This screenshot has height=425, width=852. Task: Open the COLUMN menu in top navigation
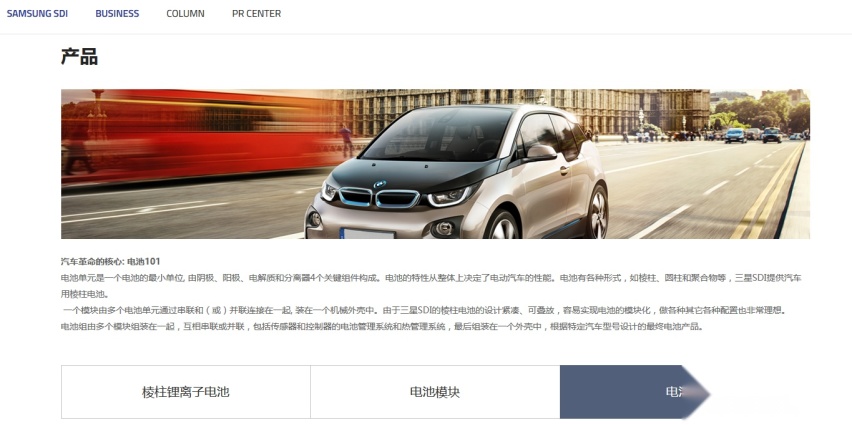tap(185, 14)
